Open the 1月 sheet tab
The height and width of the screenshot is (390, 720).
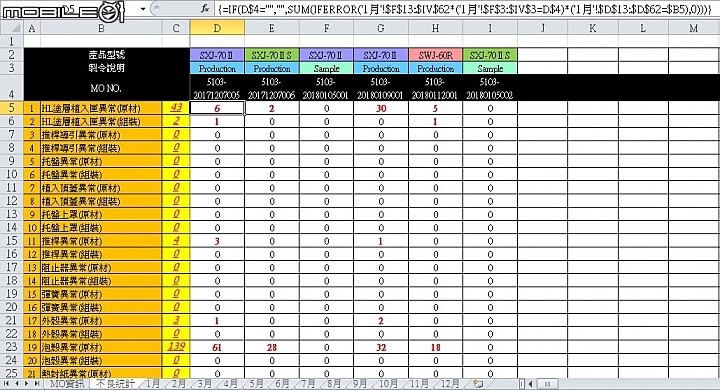tap(153, 384)
